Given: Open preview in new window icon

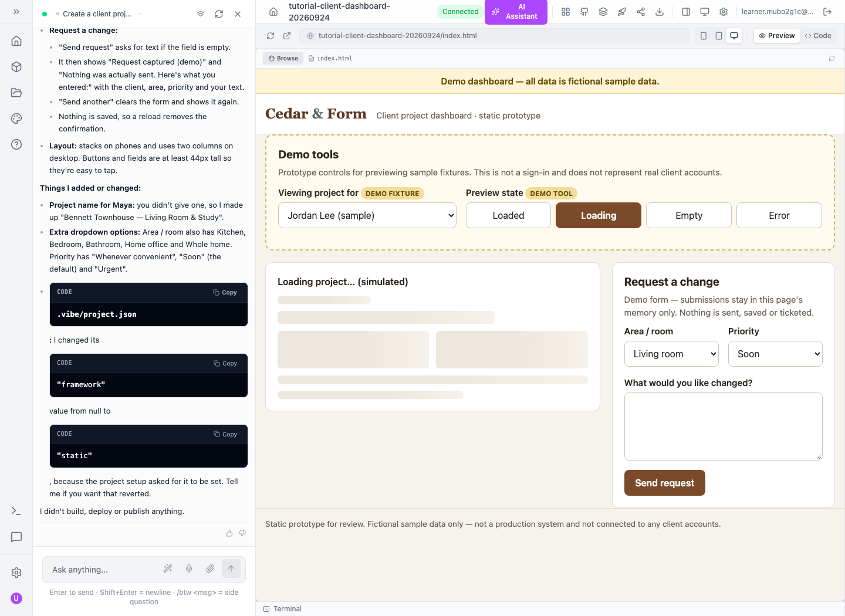Looking at the screenshot, I should (x=287, y=36).
